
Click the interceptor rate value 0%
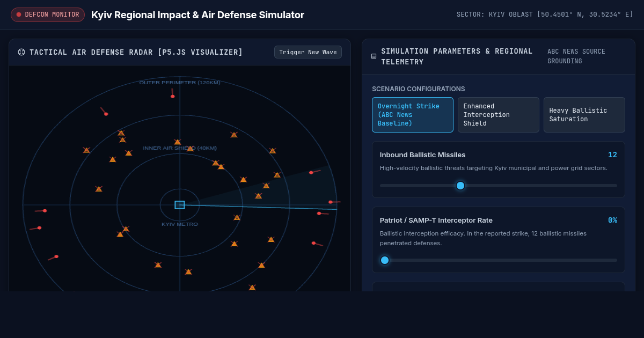(612, 220)
